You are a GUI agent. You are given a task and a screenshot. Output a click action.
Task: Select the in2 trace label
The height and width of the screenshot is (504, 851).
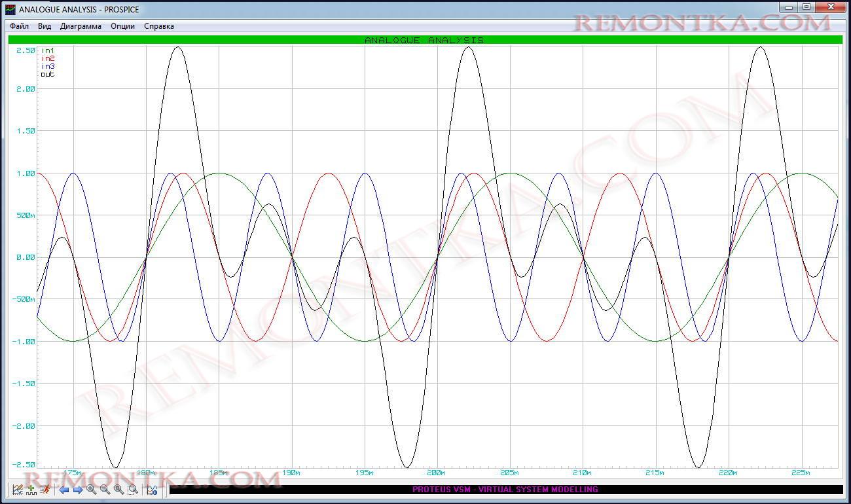[48, 58]
